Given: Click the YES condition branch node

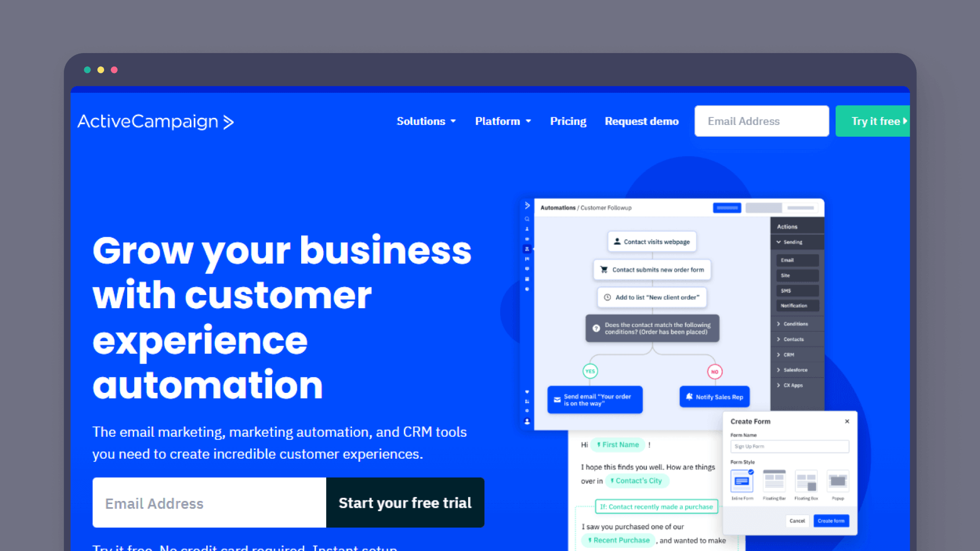Looking at the screenshot, I should (590, 371).
